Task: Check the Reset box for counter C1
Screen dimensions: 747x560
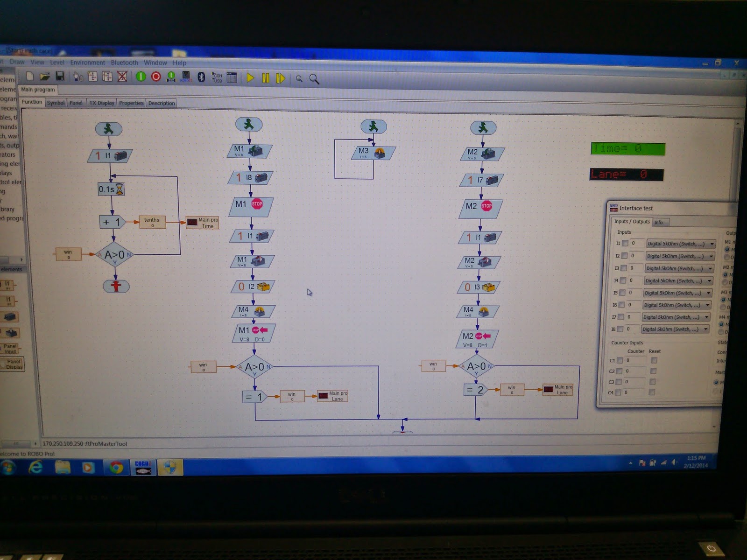Action: tap(654, 360)
